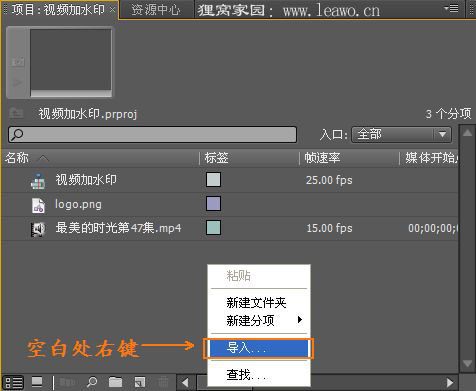Click the vertical scrollbar up arrow

(x=467, y=133)
